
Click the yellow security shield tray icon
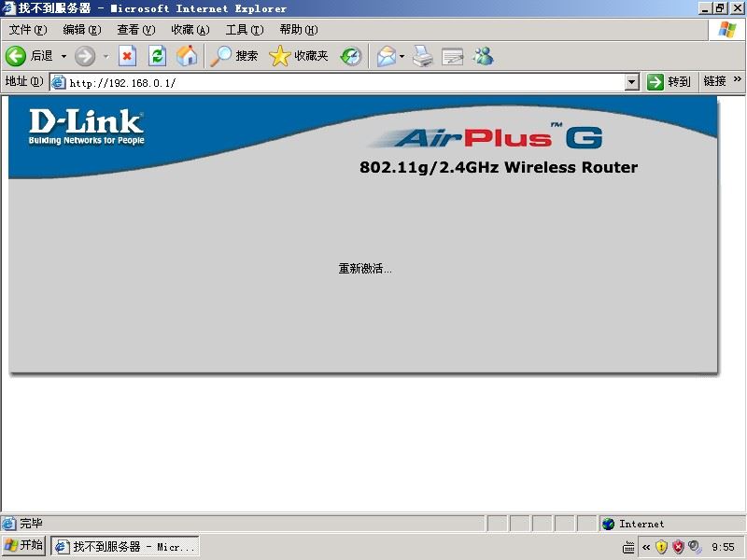[661, 547]
